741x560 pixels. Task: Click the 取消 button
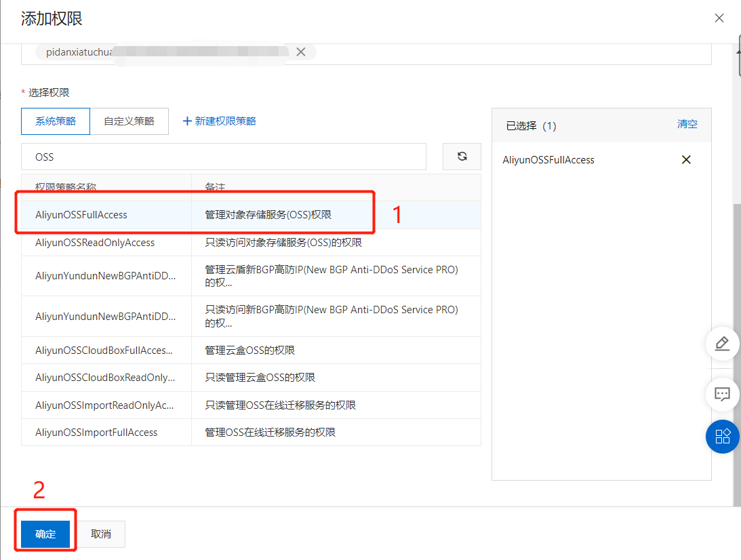click(101, 534)
